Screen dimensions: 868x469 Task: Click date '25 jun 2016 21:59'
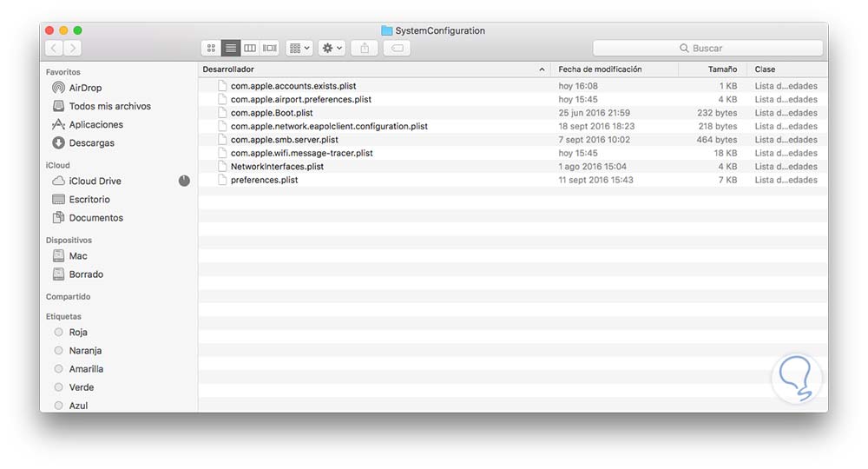[594, 112]
